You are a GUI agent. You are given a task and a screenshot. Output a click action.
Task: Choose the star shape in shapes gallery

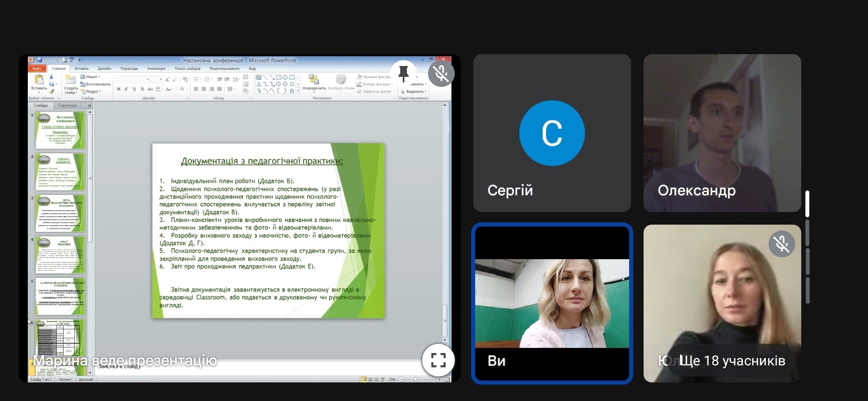pyautogui.click(x=292, y=91)
